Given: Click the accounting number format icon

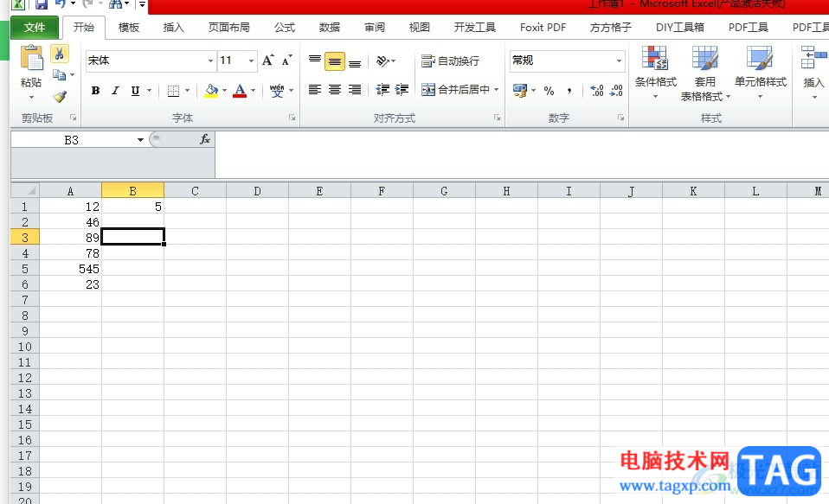Looking at the screenshot, I should pos(520,91).
